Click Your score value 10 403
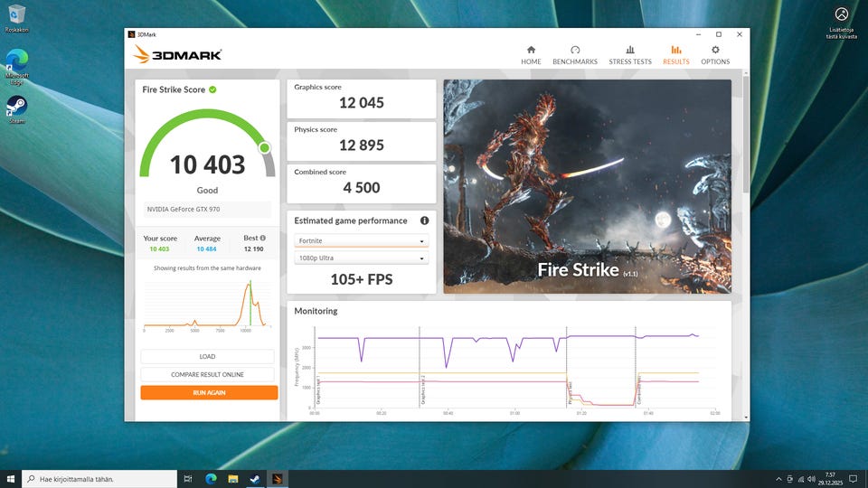 159,249
